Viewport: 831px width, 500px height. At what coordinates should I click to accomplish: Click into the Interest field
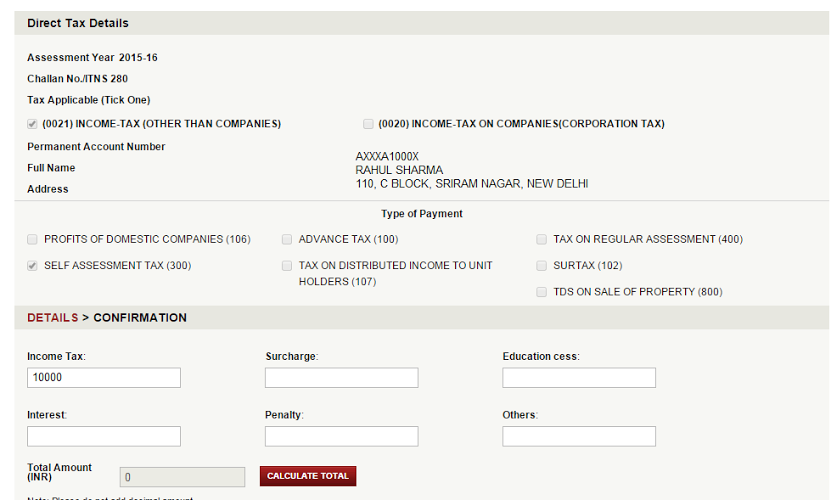104,437
